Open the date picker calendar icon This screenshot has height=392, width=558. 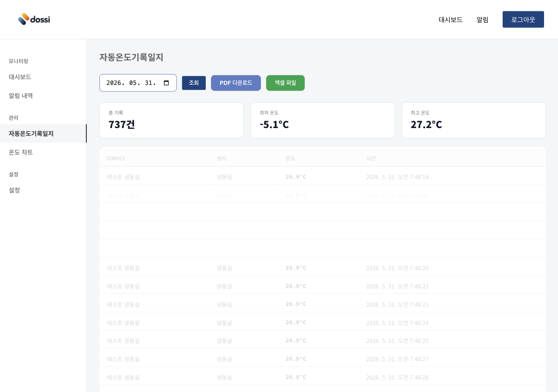[x=166, y=83]
